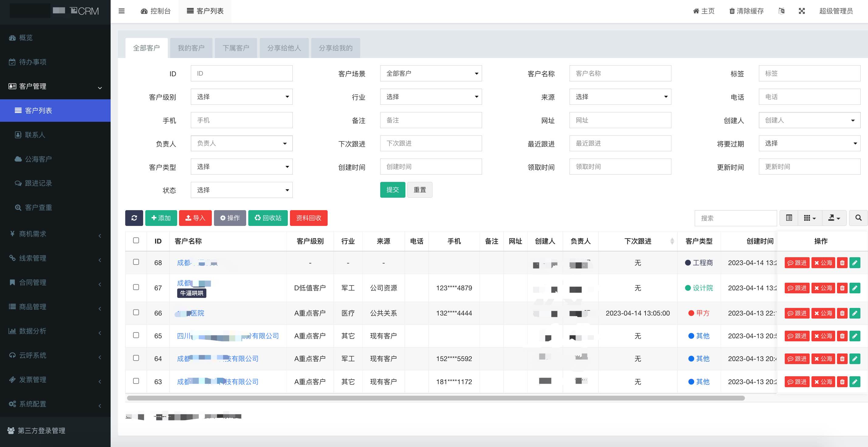Check the checkbox for customer ID 64

tap(136, 358)
